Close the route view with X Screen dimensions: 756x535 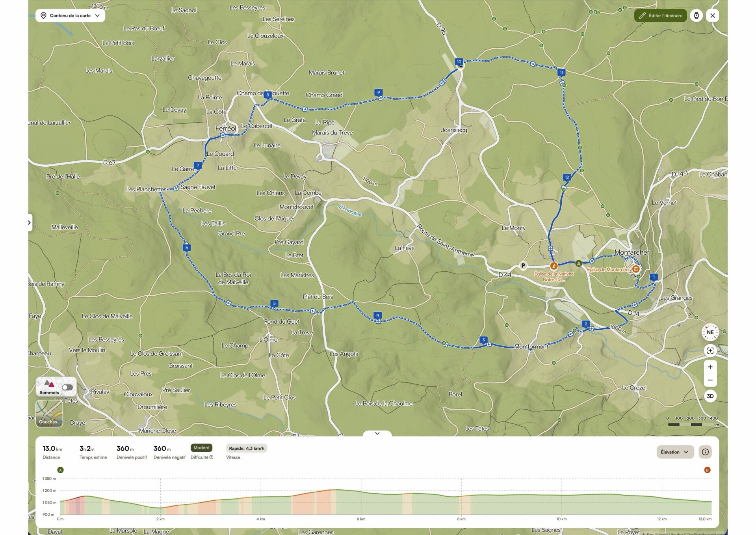pos(712,15)
